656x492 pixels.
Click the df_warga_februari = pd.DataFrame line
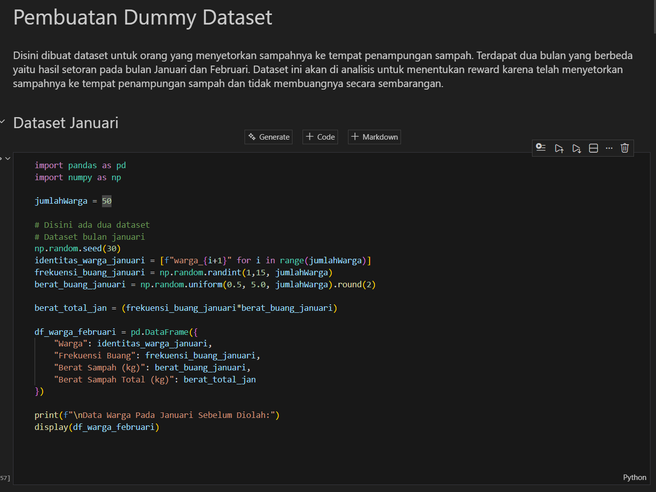(x=116, y=332)
